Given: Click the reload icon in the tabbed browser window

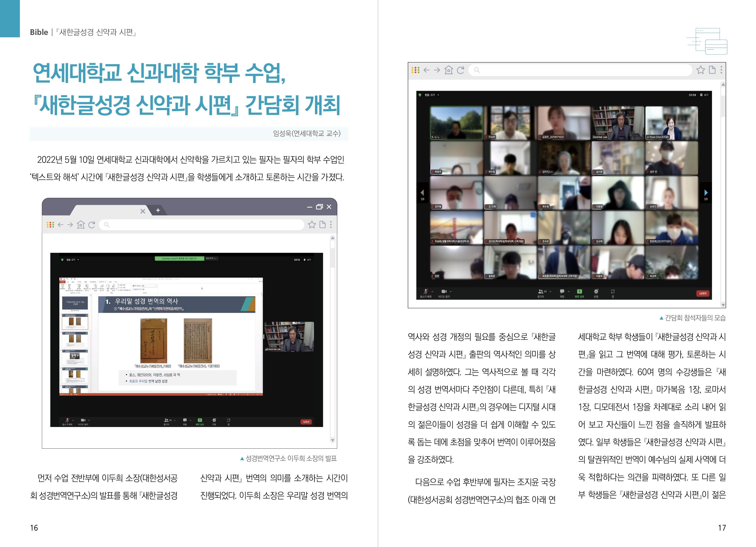Looking at the screenshot, I should (92, 225).
